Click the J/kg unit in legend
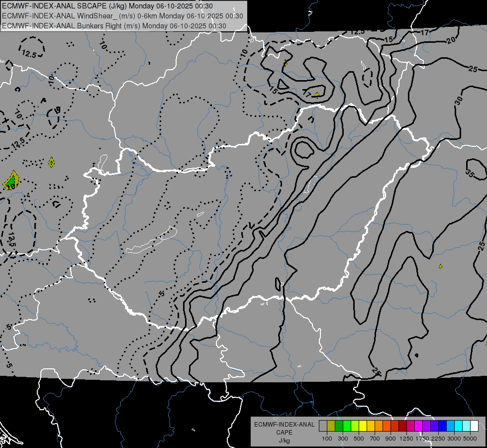 click(x=284, y=441)
